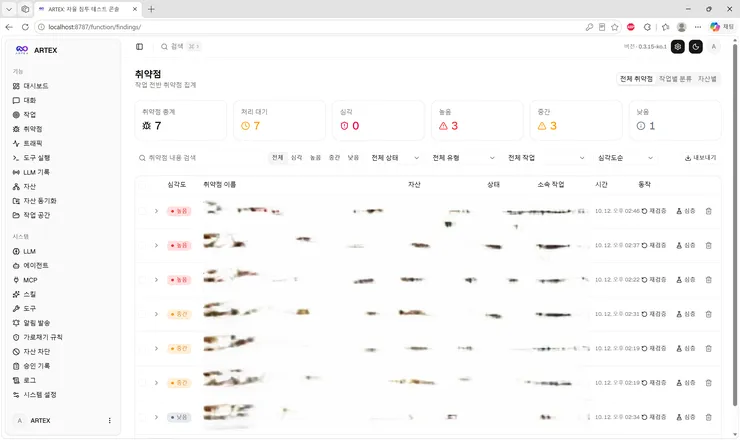Switch to the 자산별 tab
740x440 pixels.
(x=707, y=79)
